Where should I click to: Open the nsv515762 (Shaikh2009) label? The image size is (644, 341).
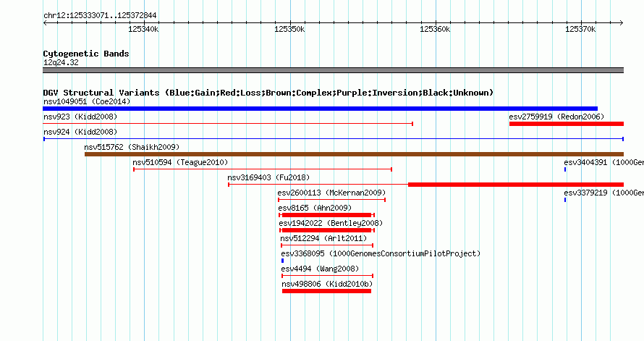(132, 147)
